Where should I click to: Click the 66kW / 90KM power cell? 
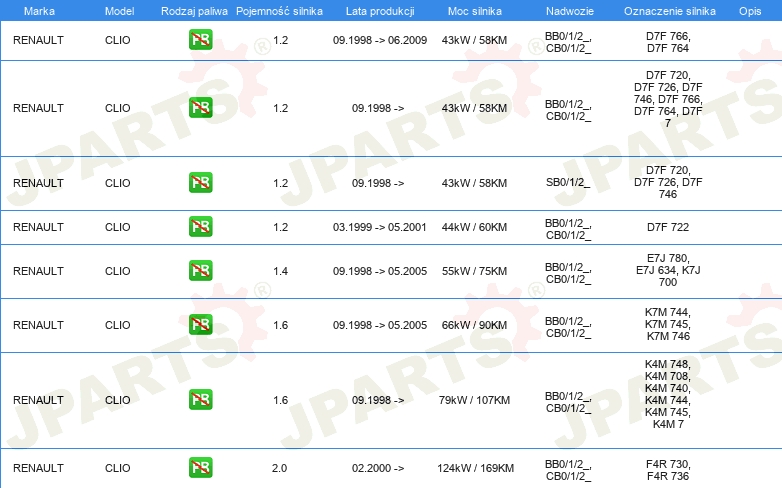point(474,325)
